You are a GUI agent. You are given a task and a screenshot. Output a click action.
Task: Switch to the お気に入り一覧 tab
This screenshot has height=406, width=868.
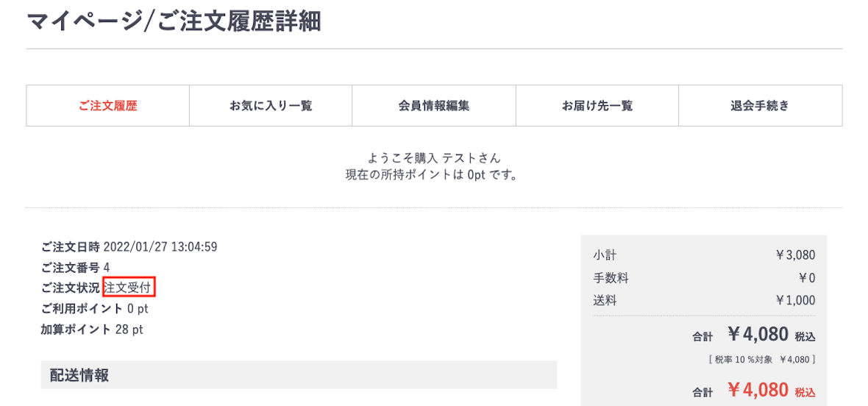click(271, 106)
